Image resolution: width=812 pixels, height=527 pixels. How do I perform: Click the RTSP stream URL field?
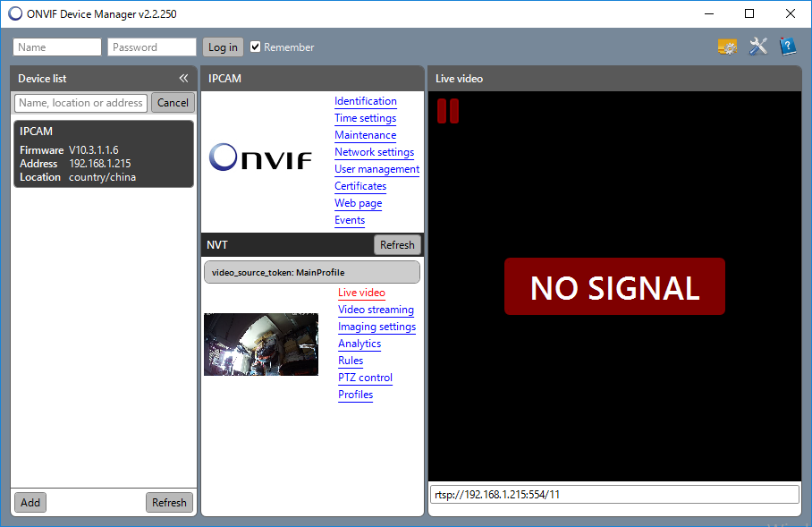[x=614, y=495]
